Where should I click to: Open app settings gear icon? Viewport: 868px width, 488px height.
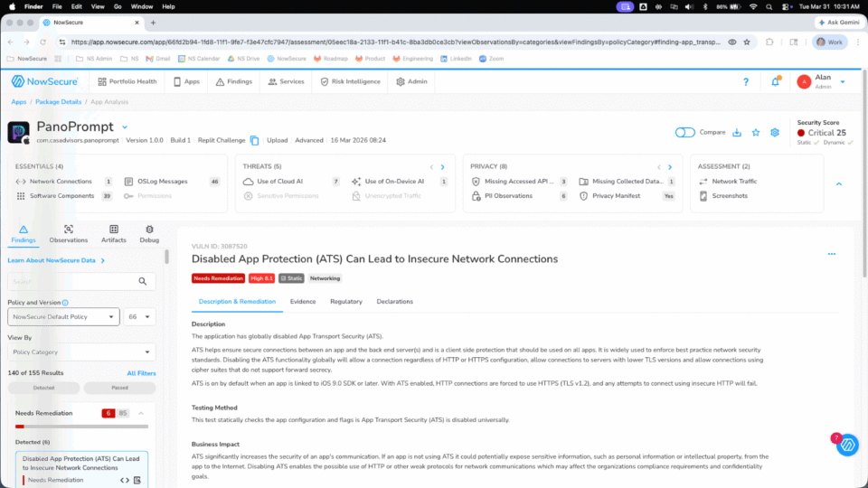click(x=775, y=133)
